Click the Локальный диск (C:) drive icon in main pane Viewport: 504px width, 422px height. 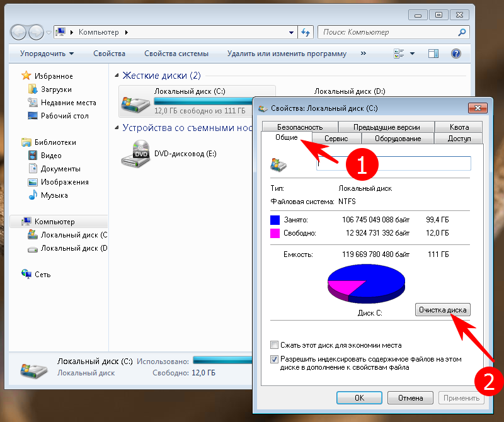coord(135,103)
